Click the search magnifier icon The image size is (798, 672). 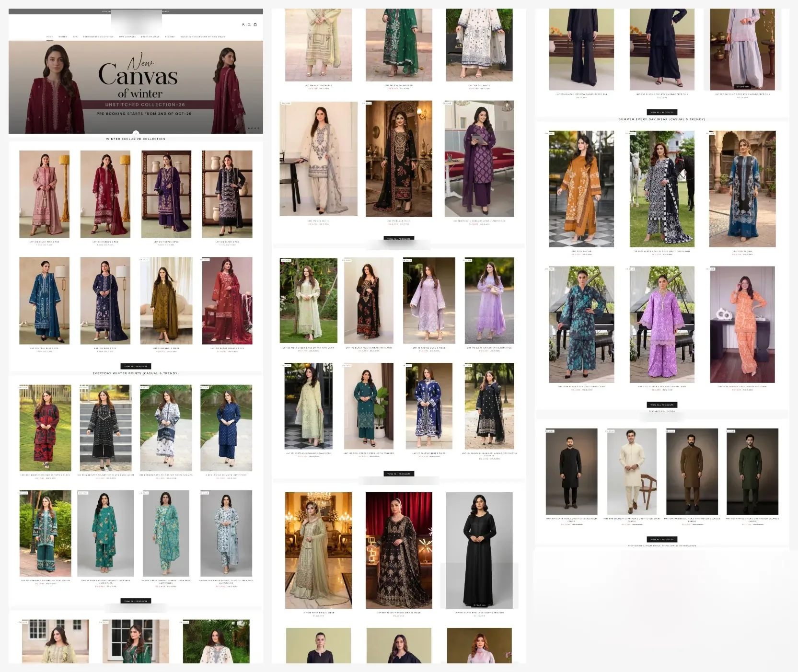click(x=249, y=24)
